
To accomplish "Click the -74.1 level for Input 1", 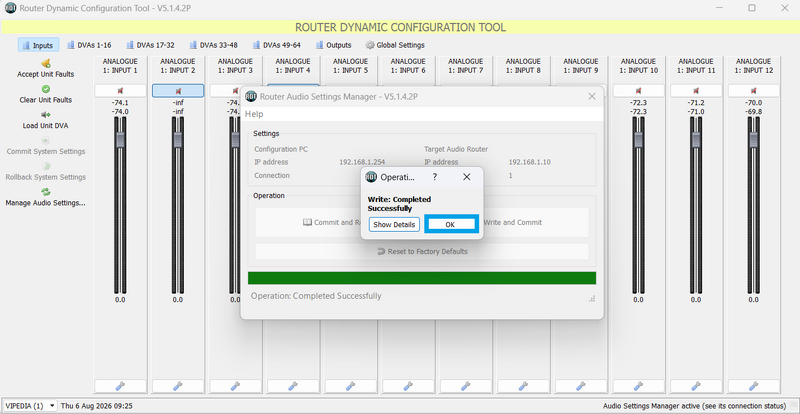I will tap(120, 103).
